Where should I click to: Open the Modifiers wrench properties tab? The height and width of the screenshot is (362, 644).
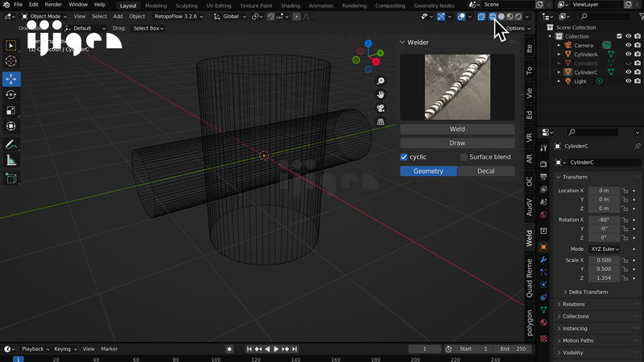[x=543, y=260]
